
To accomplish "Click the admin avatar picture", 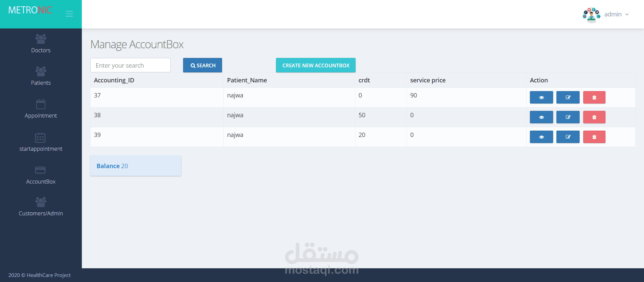I will (x=591, y=14).
